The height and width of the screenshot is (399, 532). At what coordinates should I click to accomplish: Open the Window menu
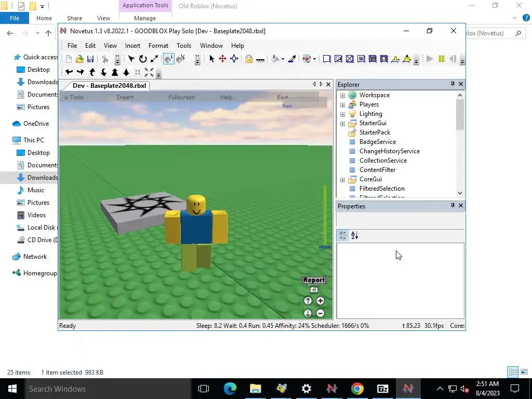(211, 46)
